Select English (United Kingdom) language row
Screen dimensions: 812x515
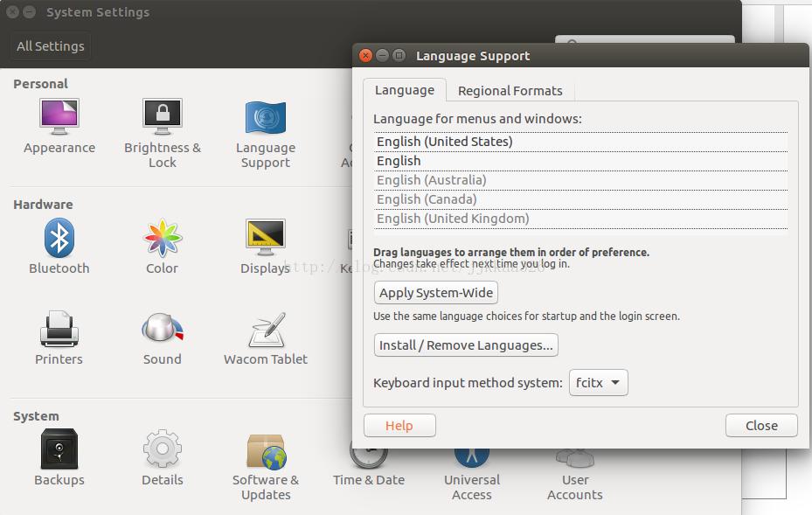click(x=580, y=219)
